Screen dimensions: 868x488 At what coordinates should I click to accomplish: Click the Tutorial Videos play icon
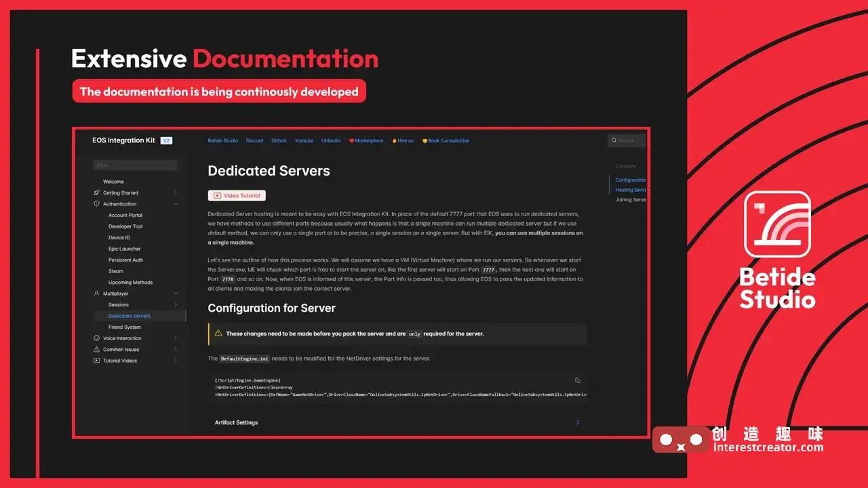click(96, 361)
